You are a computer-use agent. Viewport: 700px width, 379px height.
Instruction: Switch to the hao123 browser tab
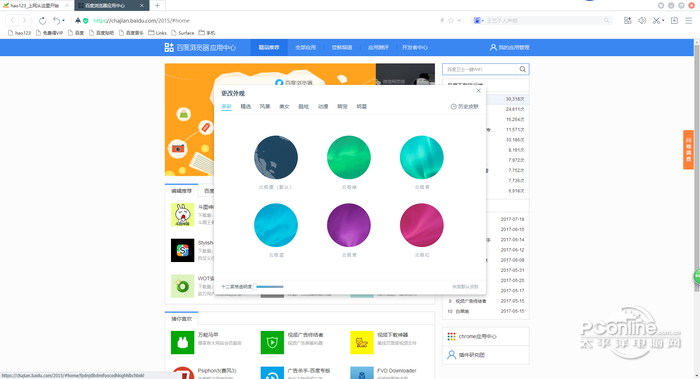(x=35, y=5)
